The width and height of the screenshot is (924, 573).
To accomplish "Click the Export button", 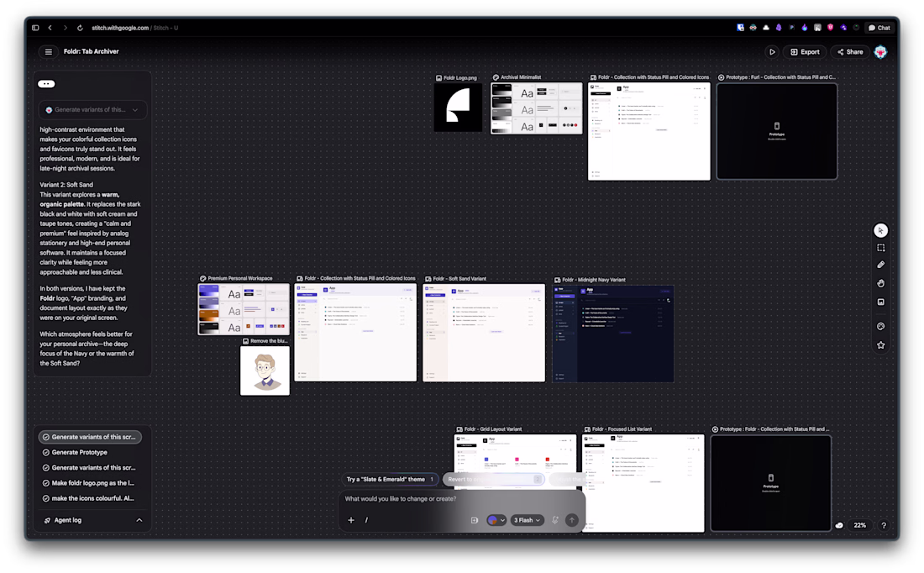I will coord(805,52).
